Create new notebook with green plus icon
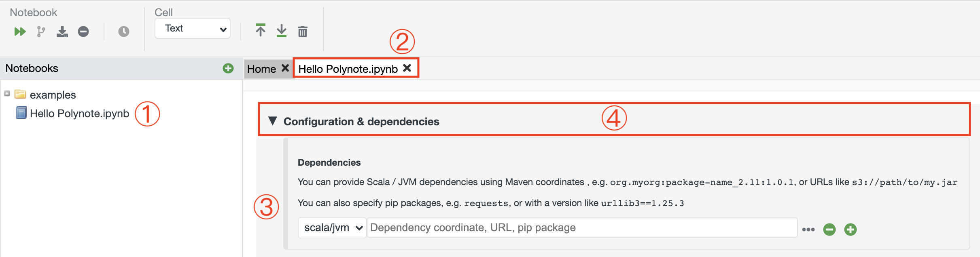The height and width of the screenshot is (257, 980). click(228, 68)
